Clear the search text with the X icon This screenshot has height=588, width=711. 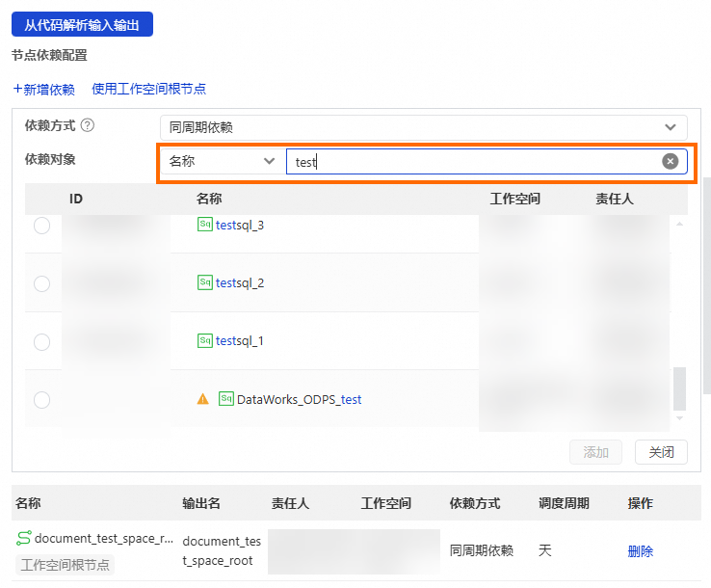pyautogui.click(x=671, y=161)
